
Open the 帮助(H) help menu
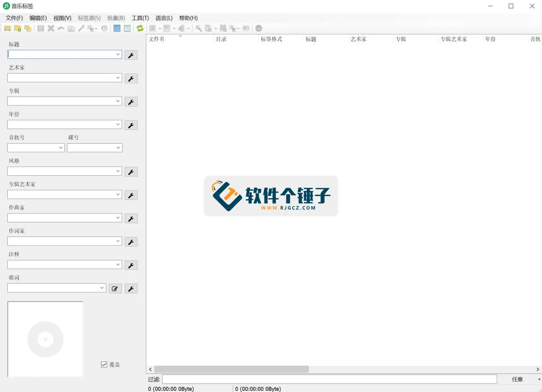(188, 18)
